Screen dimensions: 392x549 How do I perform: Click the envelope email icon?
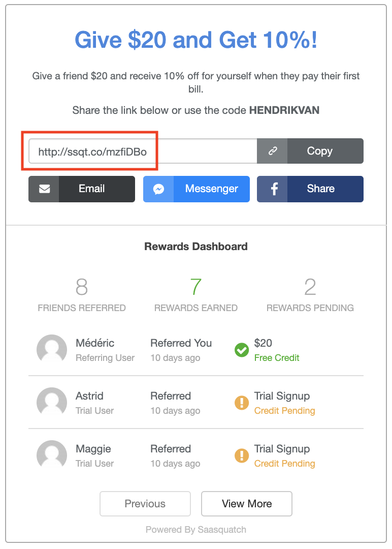(44, 189)
